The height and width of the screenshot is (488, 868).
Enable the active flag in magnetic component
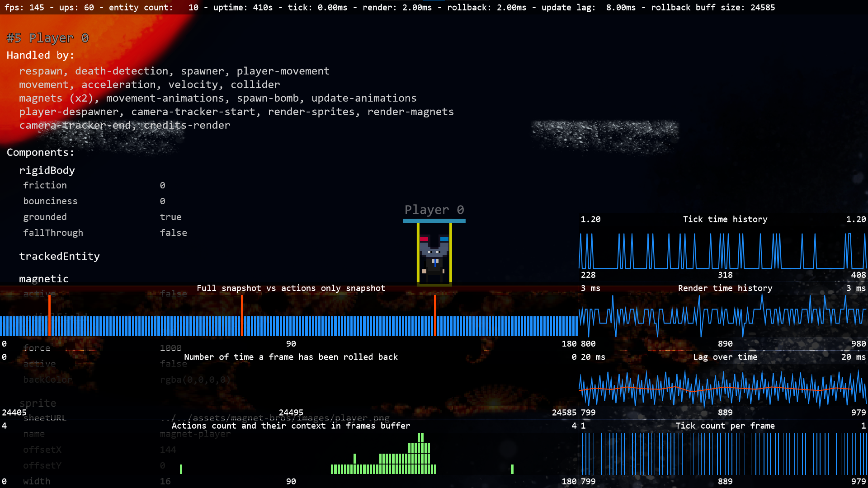click(174, 294)
